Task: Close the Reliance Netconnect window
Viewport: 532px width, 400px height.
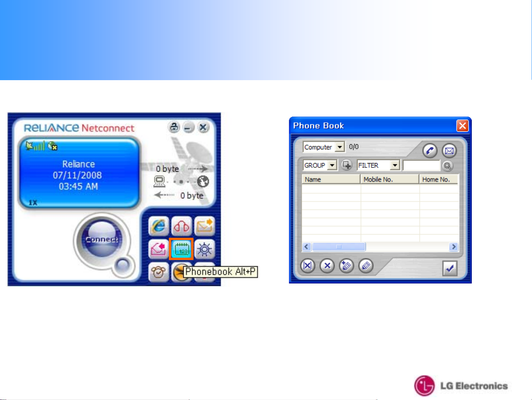Action: click(x=203, y=127)
